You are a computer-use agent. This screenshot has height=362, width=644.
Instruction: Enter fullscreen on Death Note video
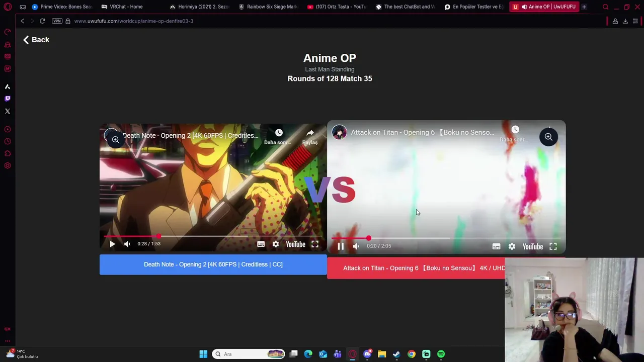(315, 244)
